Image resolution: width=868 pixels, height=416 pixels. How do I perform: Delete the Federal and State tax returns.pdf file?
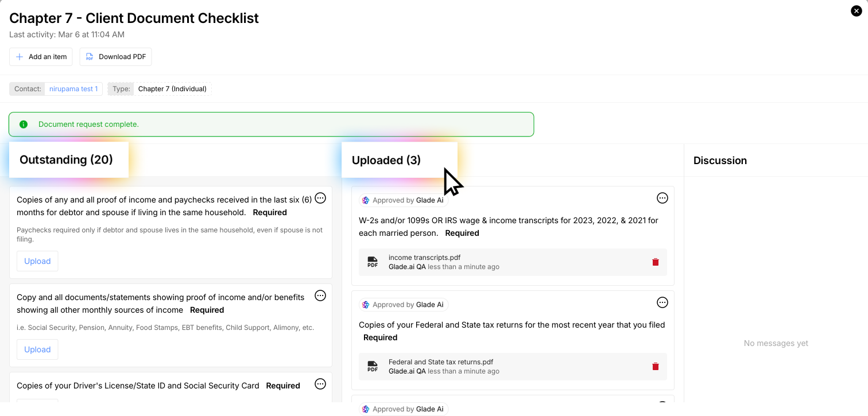point(656,367)
